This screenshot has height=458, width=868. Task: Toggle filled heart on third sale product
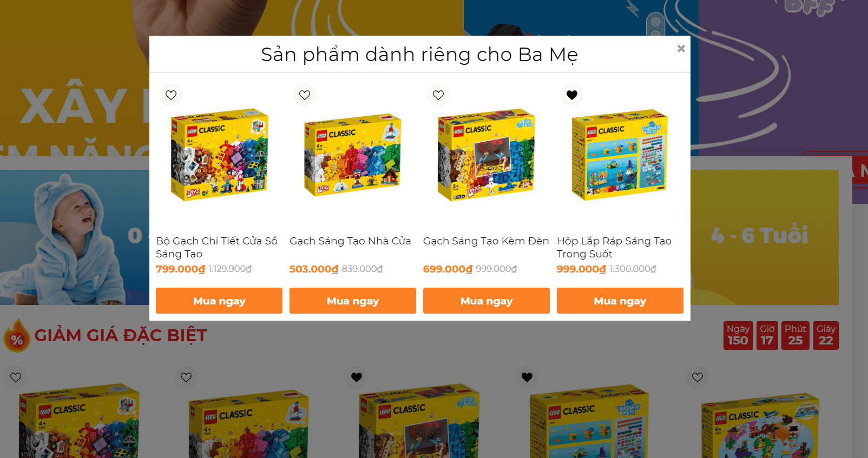[357, 377]
